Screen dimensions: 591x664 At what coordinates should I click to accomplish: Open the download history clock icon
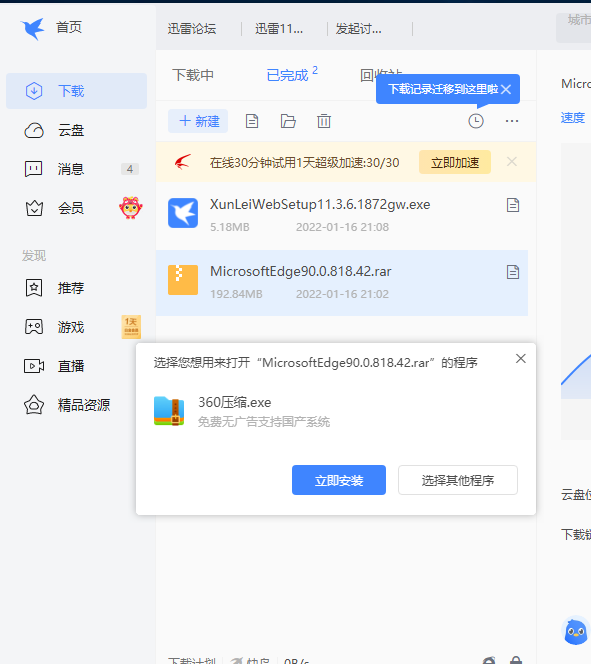[x=476, y=121]
